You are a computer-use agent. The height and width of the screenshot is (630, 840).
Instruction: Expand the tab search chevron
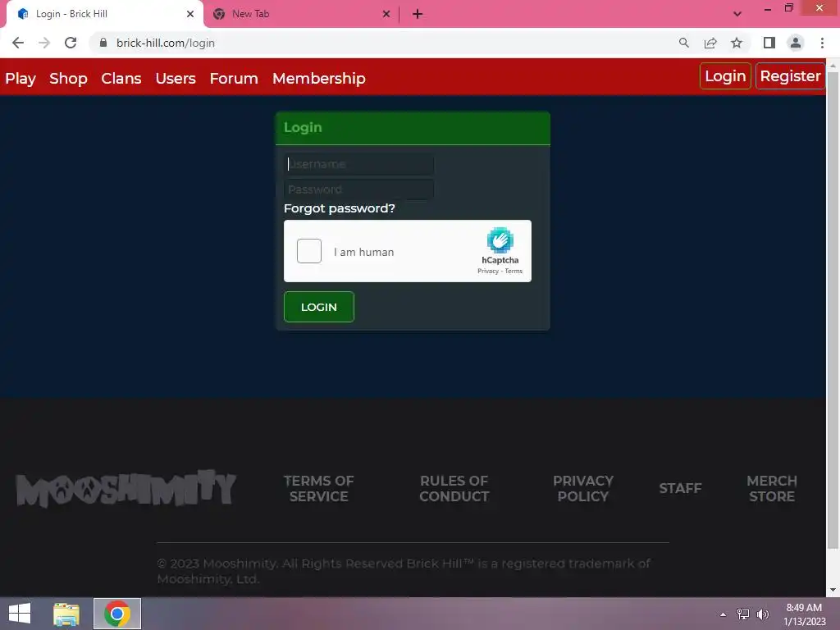point(737,14)
